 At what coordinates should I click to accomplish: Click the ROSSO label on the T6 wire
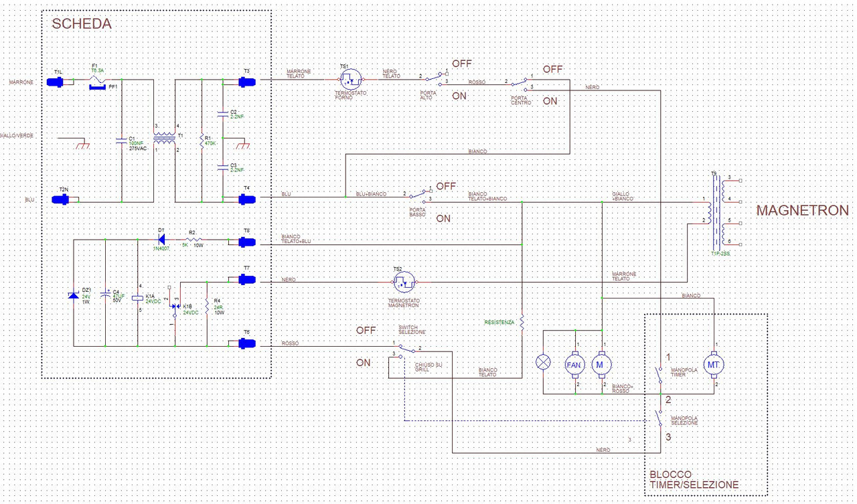[291, 343]
